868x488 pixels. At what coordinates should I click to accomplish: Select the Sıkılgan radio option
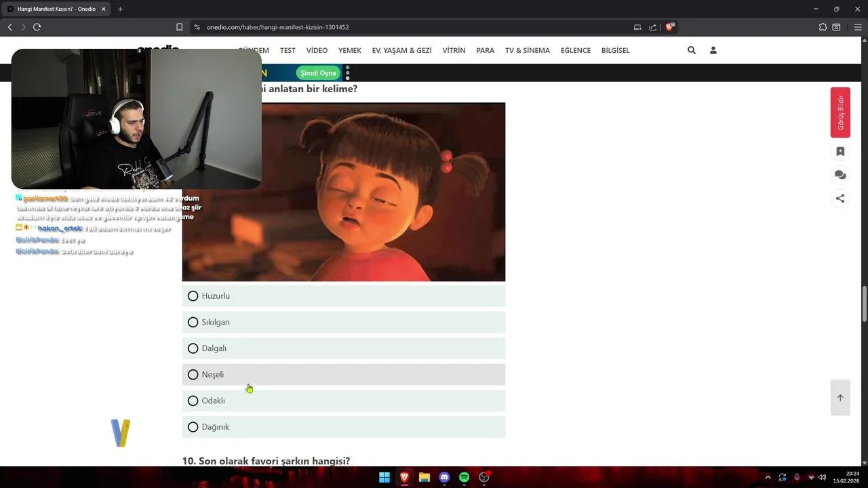[x=343, y=322]
